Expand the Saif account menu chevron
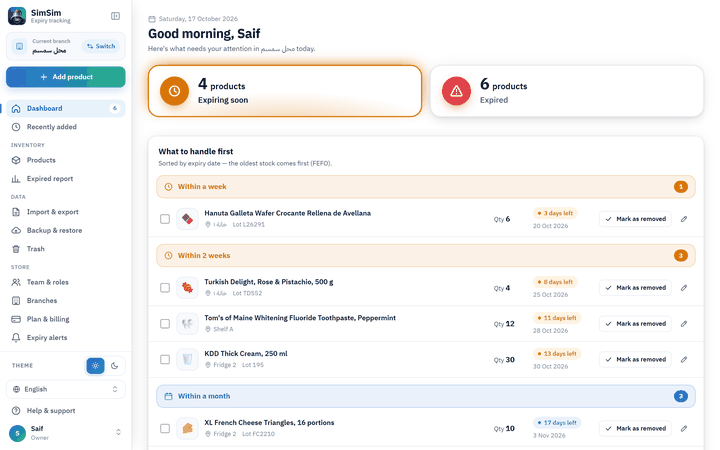 point(118,432)
